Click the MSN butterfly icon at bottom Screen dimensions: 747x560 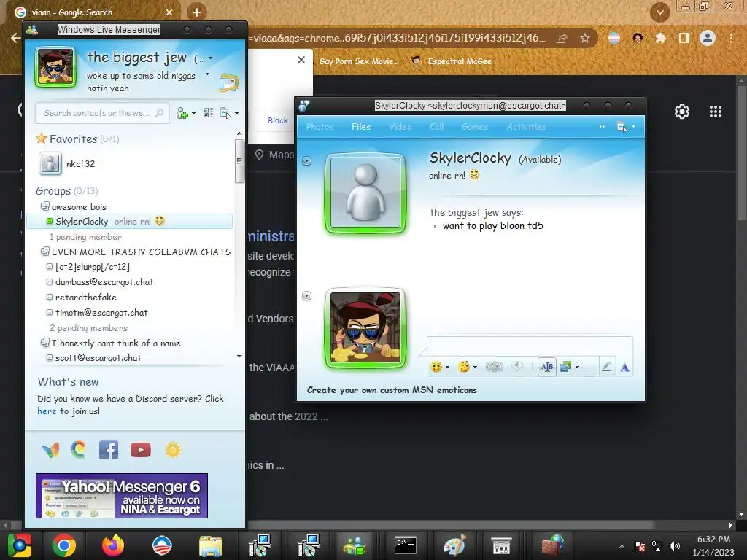click(51, 450)
